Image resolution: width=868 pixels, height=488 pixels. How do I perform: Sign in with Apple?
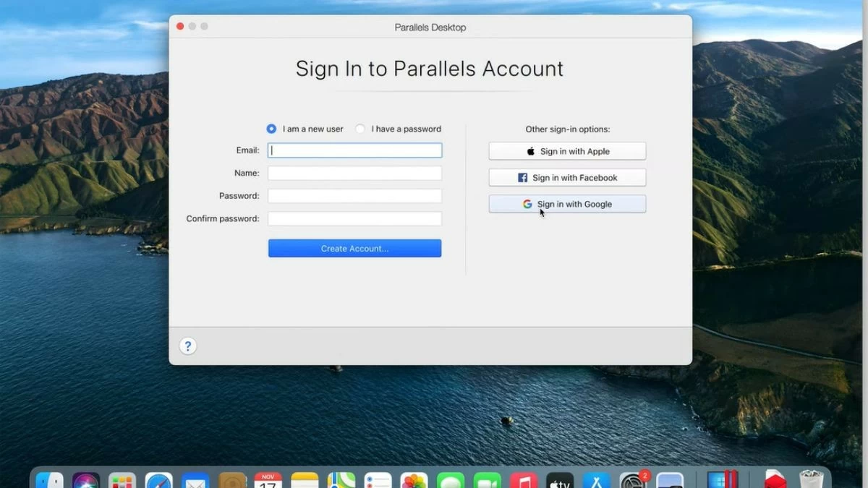click(x=567, y=151)
